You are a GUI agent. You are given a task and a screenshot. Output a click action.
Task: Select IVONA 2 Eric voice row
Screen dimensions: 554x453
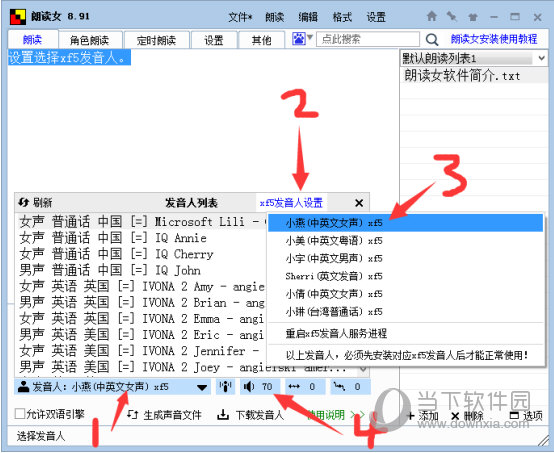141,335
